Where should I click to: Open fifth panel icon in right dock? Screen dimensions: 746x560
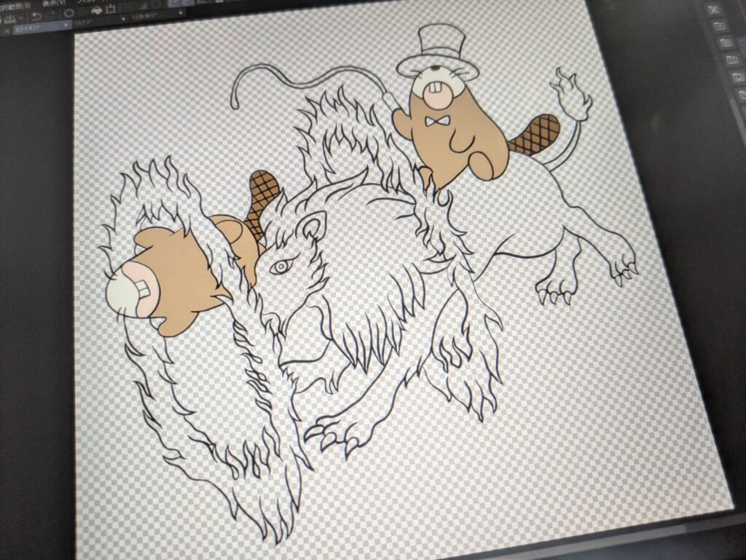click(x=739, y=77)
